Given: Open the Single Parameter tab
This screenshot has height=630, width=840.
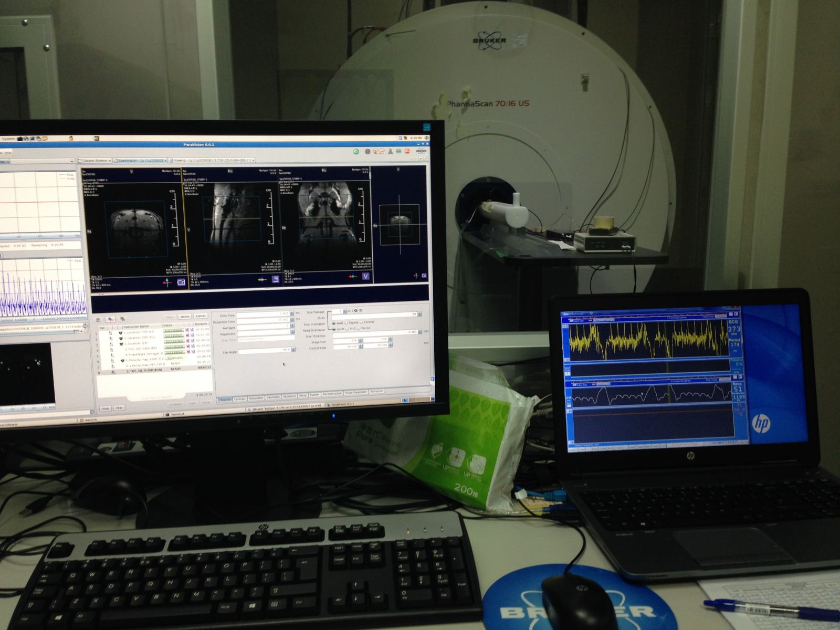Looking at the screenshot, I should point(355,392).
